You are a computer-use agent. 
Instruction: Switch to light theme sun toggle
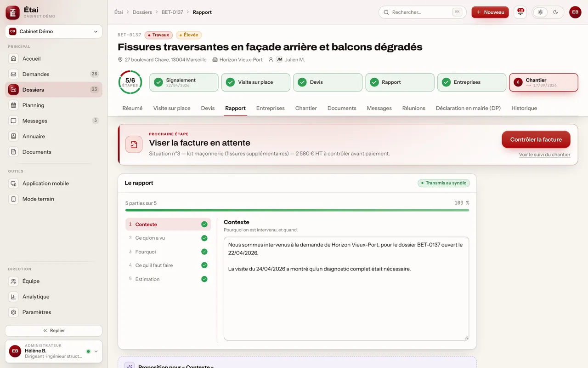click(x=541, y=12)
